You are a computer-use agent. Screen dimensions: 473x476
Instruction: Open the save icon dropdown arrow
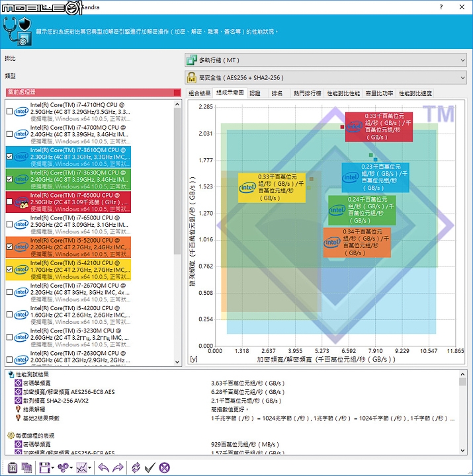click(53, 468)
